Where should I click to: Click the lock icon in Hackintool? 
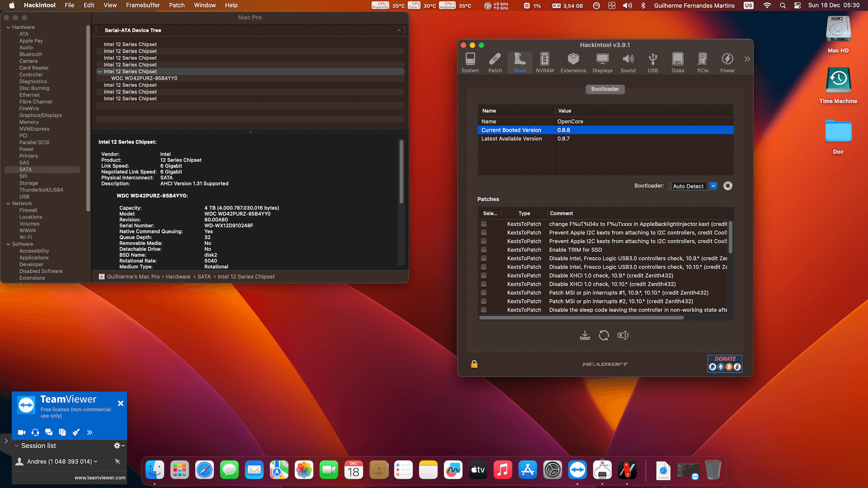click(x=474, y=364)
